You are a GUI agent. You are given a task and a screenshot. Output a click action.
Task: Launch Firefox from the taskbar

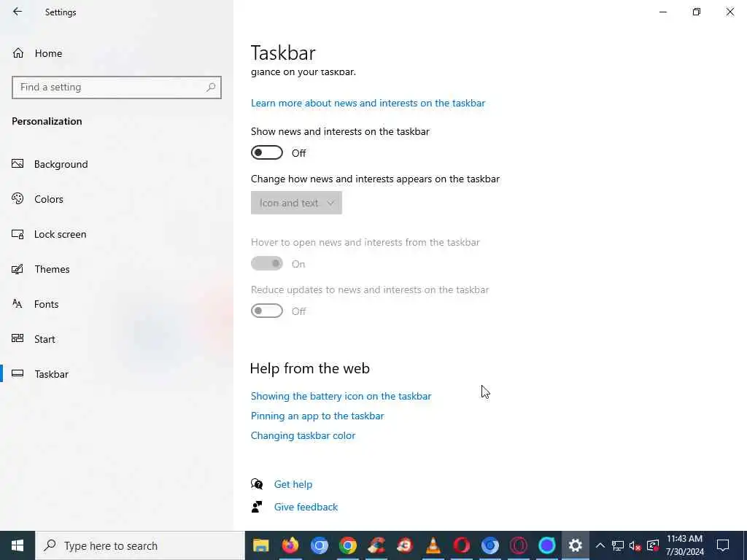click(x=290, y=545)
